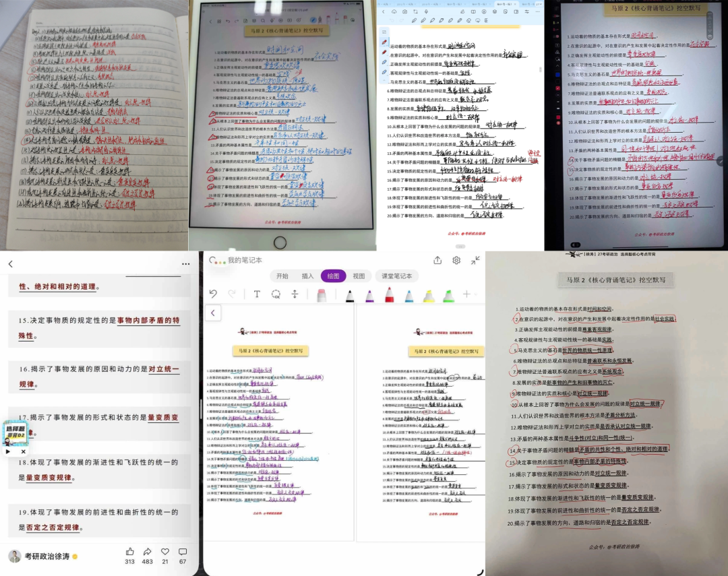The width and height of the screenshot is (728, 576).
Task: Click the collapse arrows icon in notebook header
Action: (x=475, y=261)
